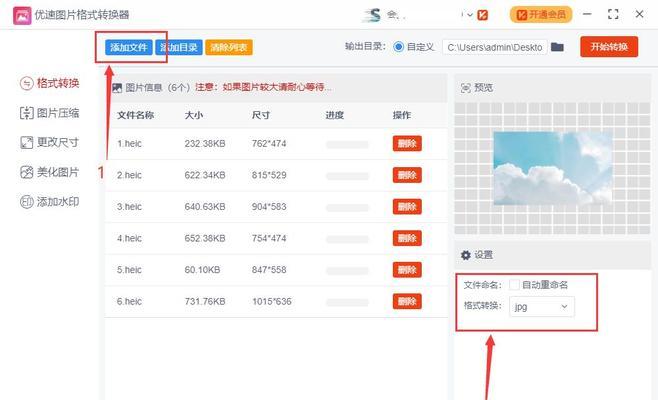The height and width of the screenshot is (400, 658).
Task: Select the 自定义 output directory radio
Action: tap(398, 47)
